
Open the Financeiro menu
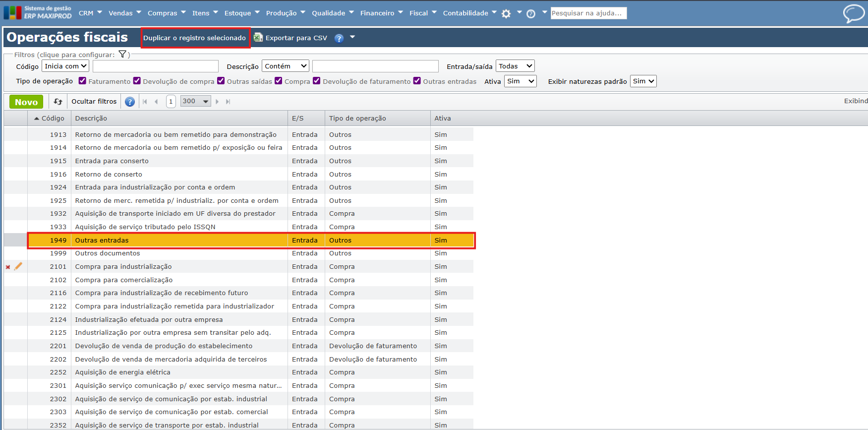click(x=381, y=13)
